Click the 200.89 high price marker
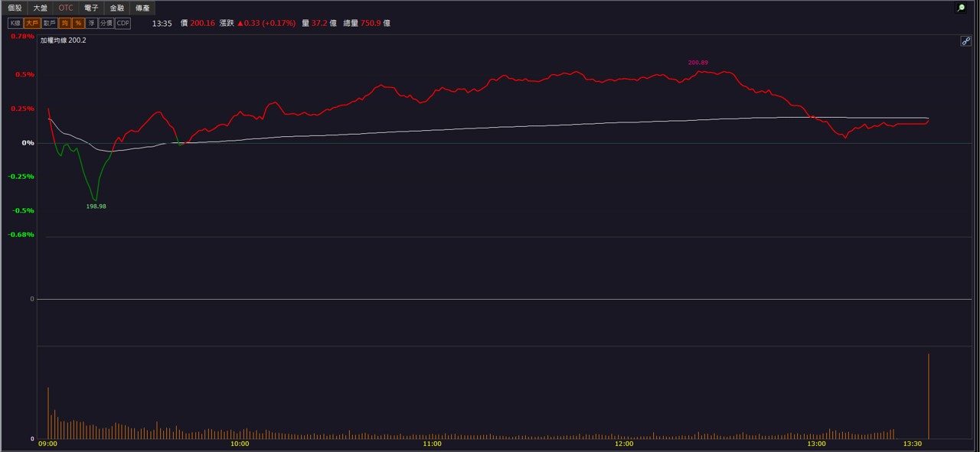The height and width of the screenshot is (452, 980). click(698, 63)
